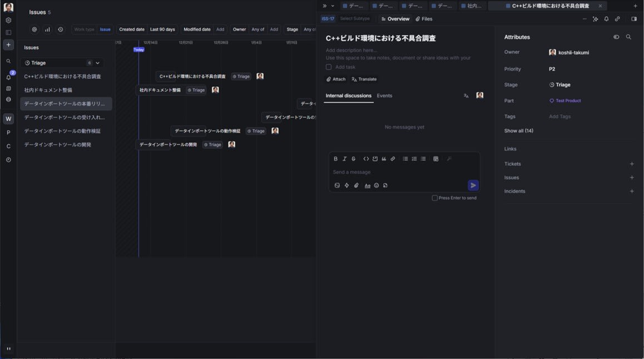644x359 pixels.
Task: Collapse the Triage group chevron
Action: coord(97,63)
